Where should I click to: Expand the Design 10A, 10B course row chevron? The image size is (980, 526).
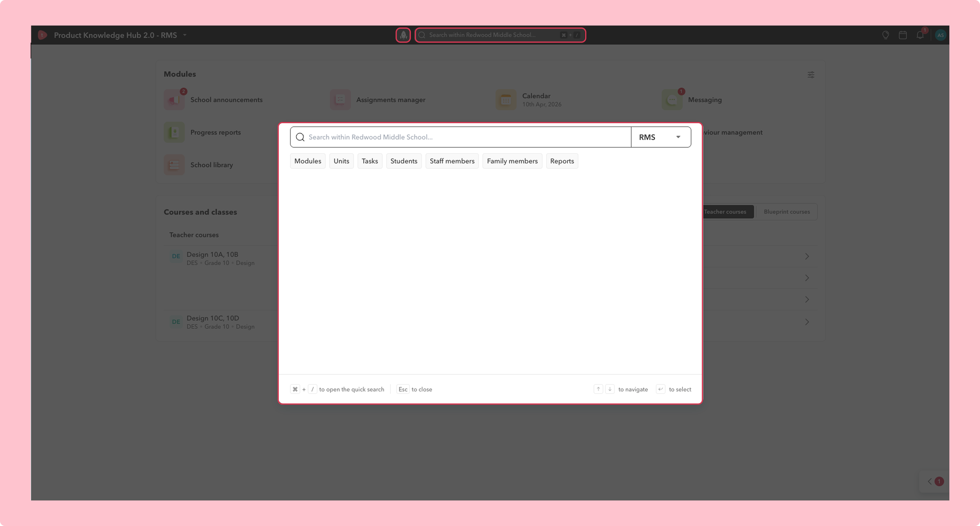coord(807,256)
